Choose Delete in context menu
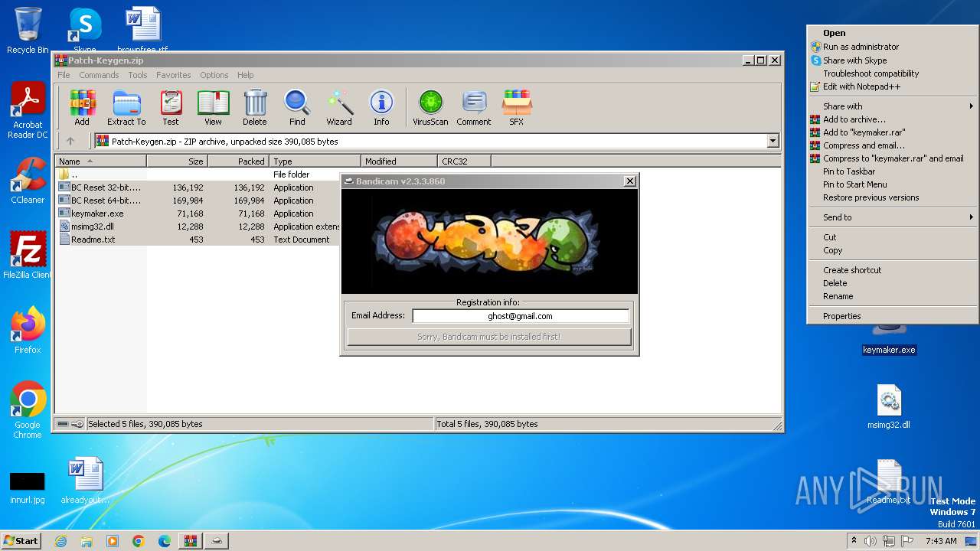980x551 pixels. point(893,283)
